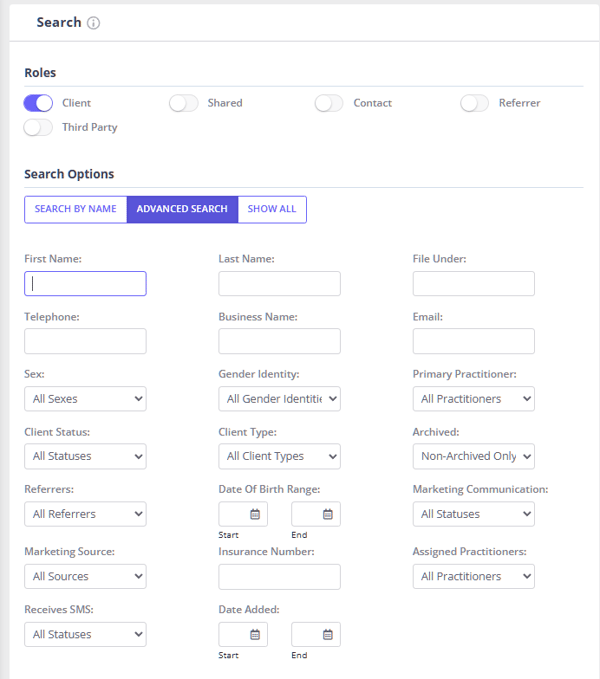This screenshot has height=679, width=600.
Task: Click the info icon beside Search heading
Action: (x=94, y=23)
